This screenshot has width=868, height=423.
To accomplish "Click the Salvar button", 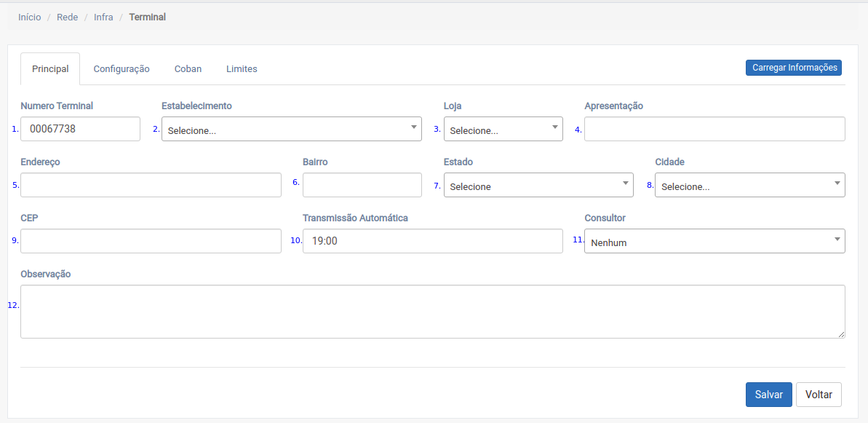I will click(x=768, y=395).
